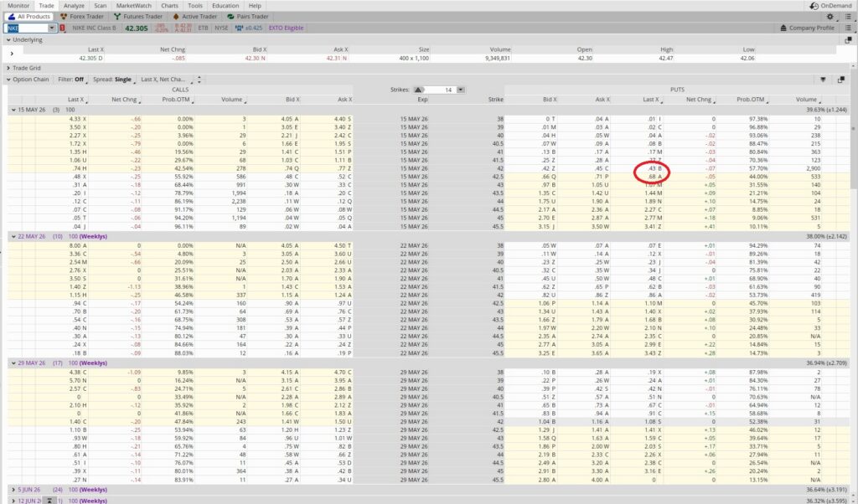Viewport: 858px width, 504px height.
Task: Collapse the 15 MAY 26 expiration group
Action: click(13, 110)
